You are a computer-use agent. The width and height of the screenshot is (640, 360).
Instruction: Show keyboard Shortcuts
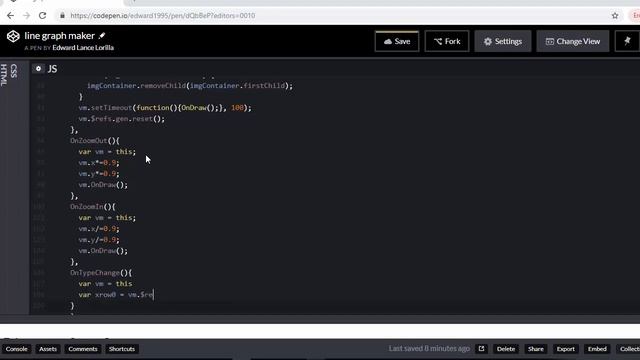tap(122, 349)
